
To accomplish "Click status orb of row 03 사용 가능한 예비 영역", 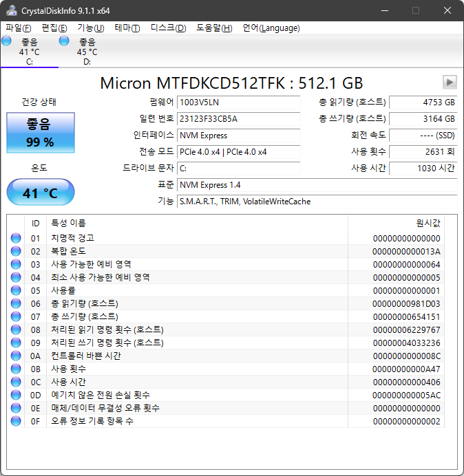I will click(x=16, y=264).
